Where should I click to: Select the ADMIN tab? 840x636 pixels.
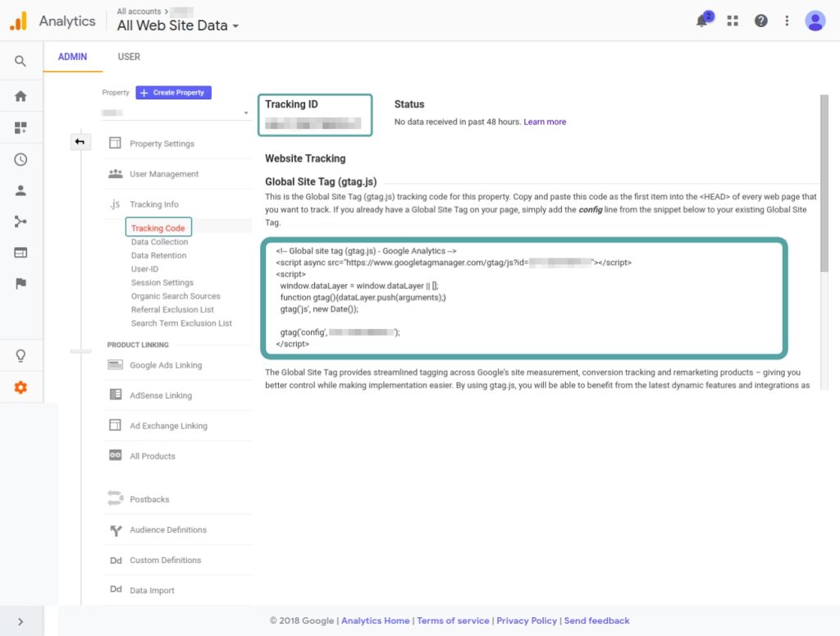(72, 57)
